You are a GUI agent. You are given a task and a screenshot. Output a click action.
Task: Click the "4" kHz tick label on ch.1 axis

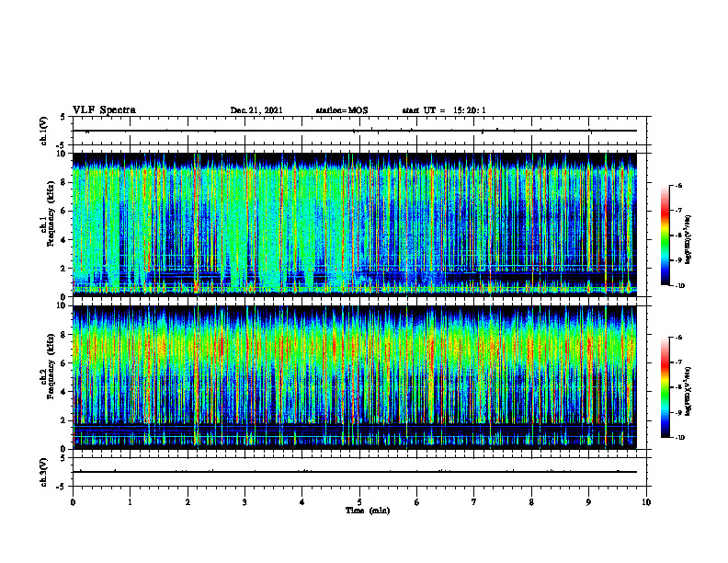click(63, 240)
